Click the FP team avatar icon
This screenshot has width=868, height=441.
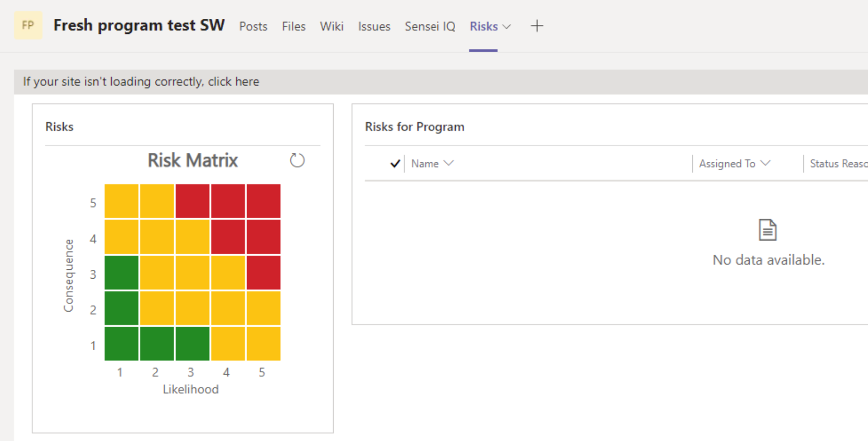[x=28, y=26]
